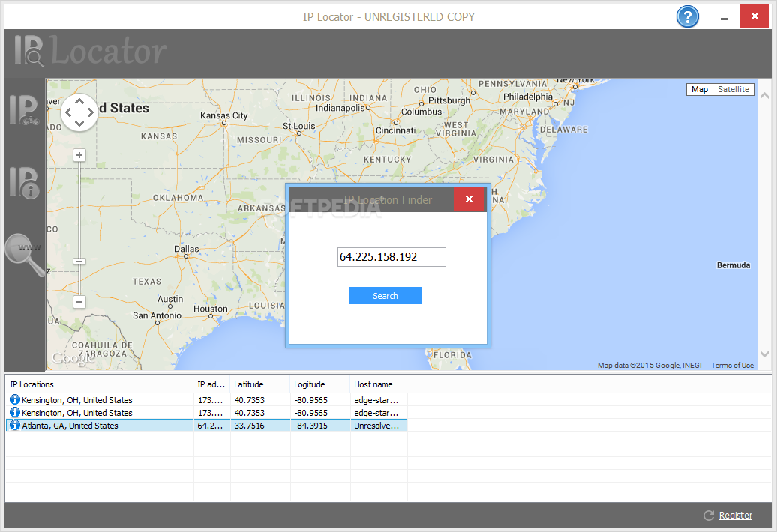Viewport: 777px width, 532px height.
Task: Click the 64.2... IP address cell
Action: click(209, 426)
